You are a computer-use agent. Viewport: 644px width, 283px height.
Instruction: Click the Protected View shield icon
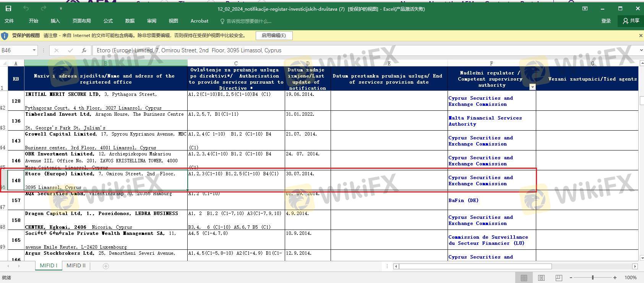[5, 36]
